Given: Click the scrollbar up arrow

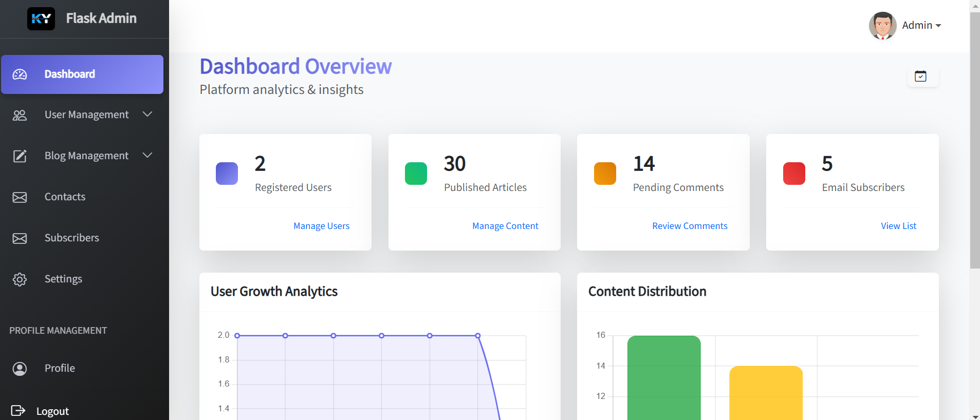Looking at the screenshot, I should [x=975, y=5].
